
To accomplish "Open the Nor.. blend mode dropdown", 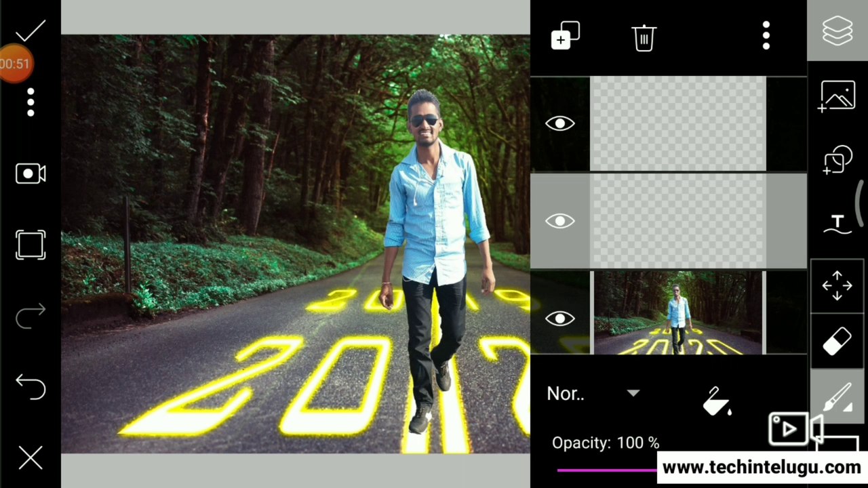I will [x=593, y=394].
